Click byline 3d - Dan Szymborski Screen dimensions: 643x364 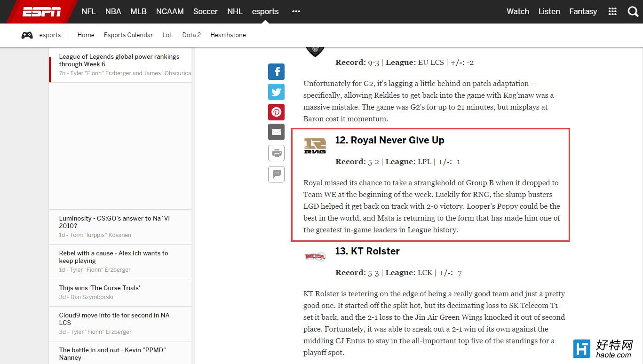pyautogui.click(x=86, y=297)
